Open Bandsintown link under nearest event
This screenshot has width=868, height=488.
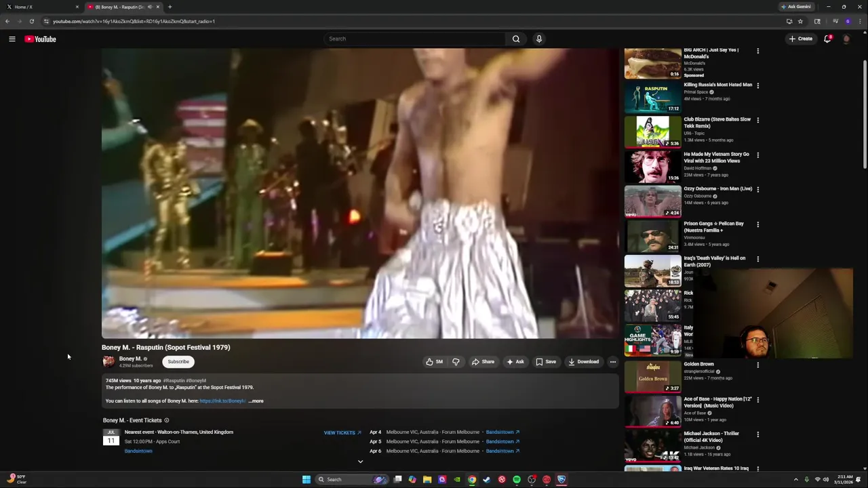[138, 451]
